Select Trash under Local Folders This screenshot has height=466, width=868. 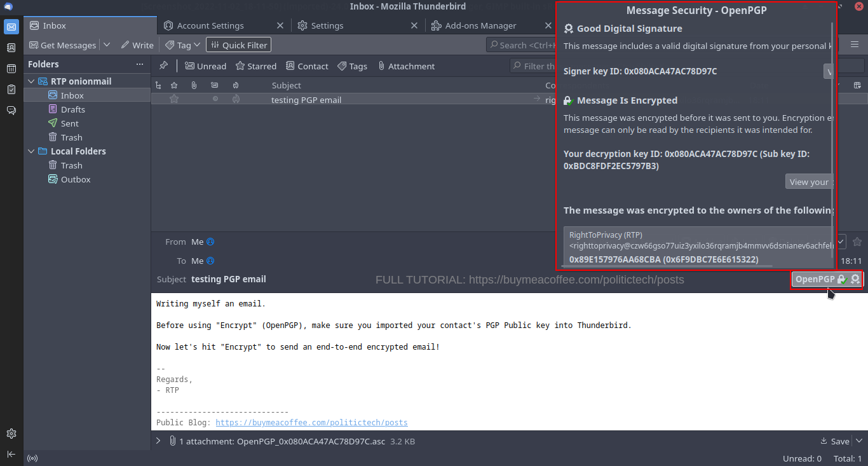[x=87, y=165]
